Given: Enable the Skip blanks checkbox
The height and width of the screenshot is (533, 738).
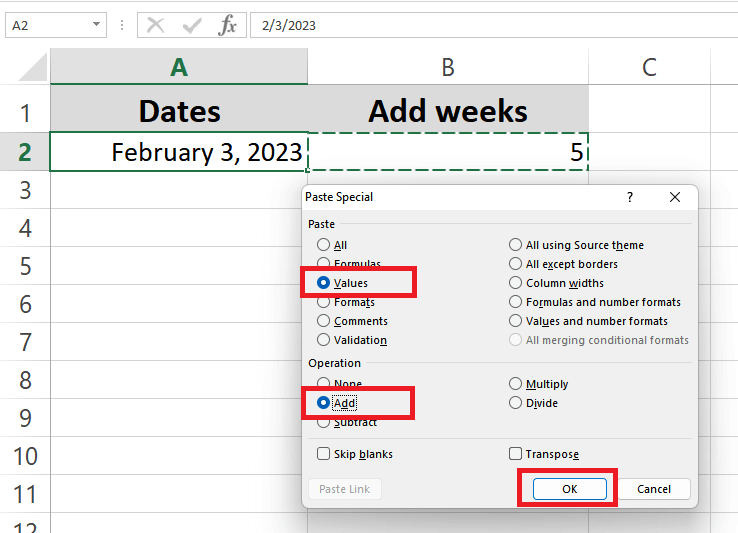Looking at the screenshot, I should click(x=324, y=454).
